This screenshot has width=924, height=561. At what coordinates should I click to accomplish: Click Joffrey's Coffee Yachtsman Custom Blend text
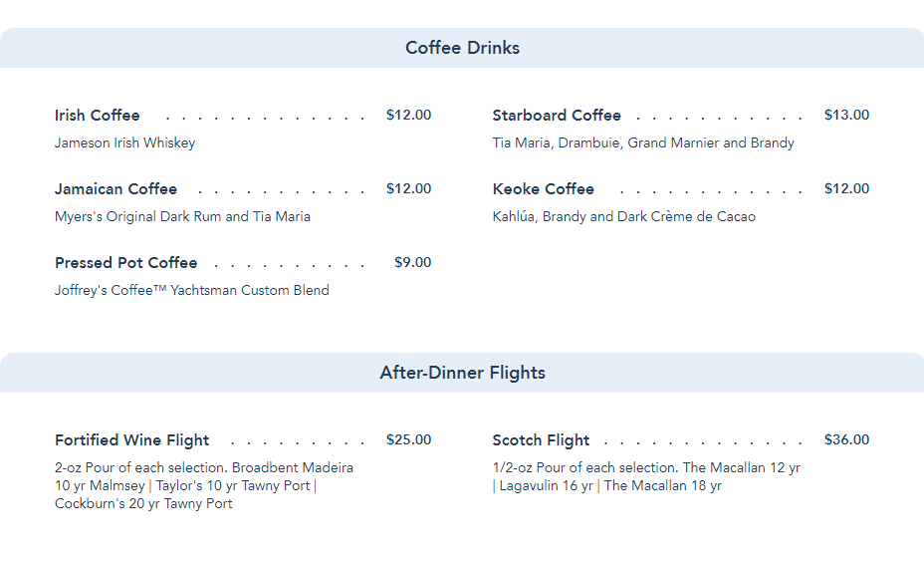pyautogui.click(x=192, y=290)
